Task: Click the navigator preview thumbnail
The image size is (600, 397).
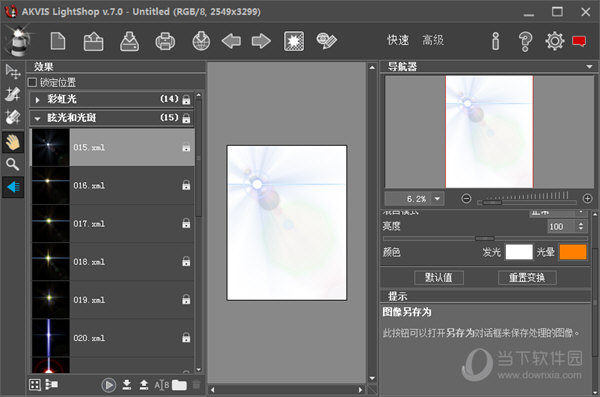Action: click(x=489, y=132)
